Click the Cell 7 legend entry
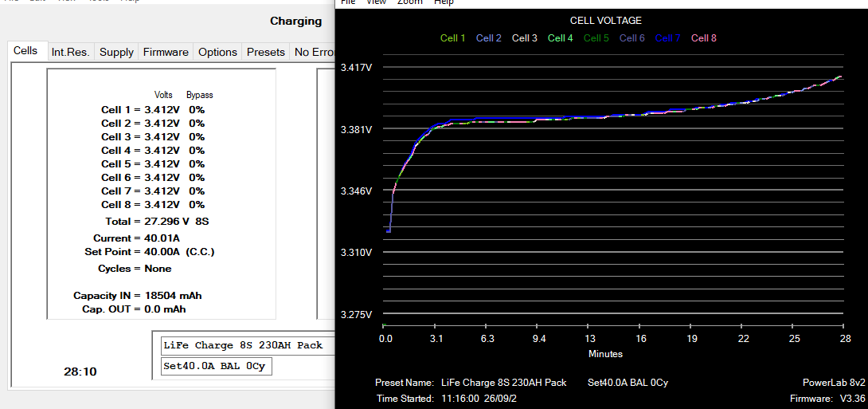The image size is (868, 409). coord(668,37)
